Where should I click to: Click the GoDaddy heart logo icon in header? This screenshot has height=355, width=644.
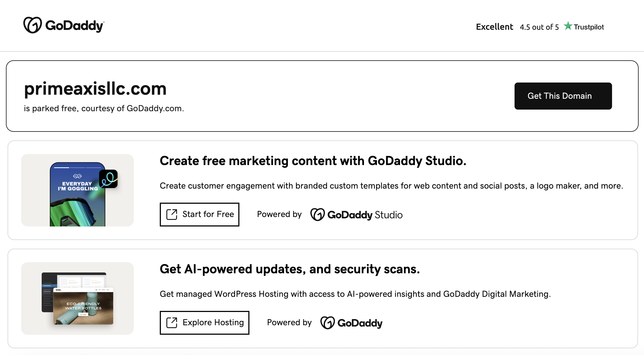click(x=32, y=25)
